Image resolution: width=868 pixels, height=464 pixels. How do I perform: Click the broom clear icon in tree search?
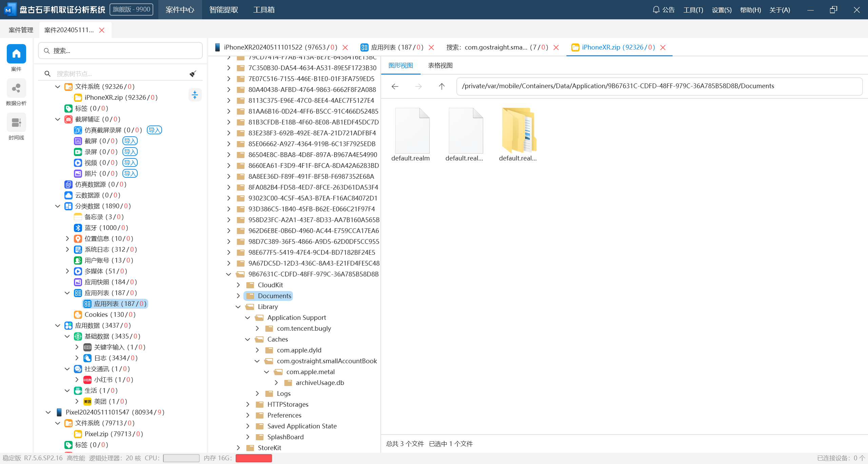click(x=193, y=74)
